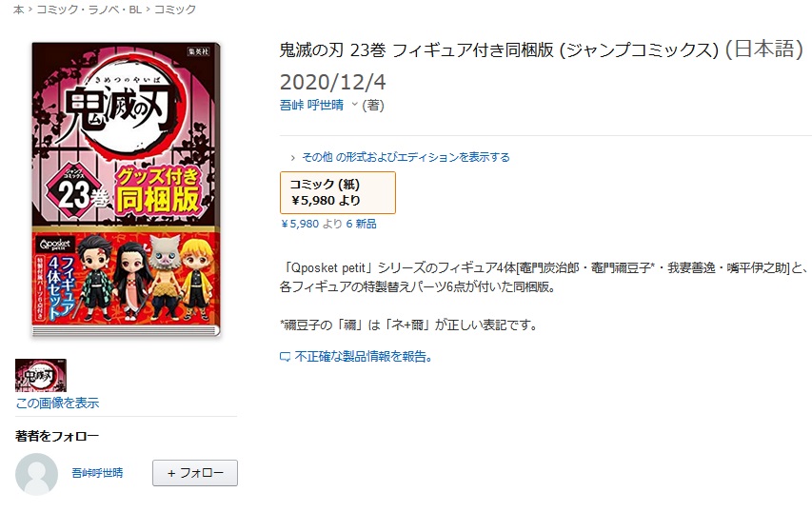Viewport: 812px width, 512px height.
Task: Click the + フォロー button
Action: click(x=195, y=473)
